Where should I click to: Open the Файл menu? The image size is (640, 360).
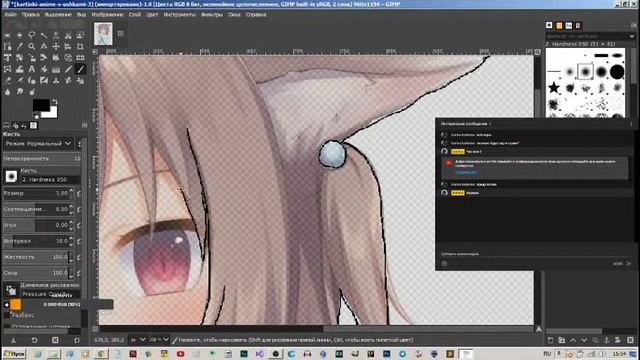10,14
